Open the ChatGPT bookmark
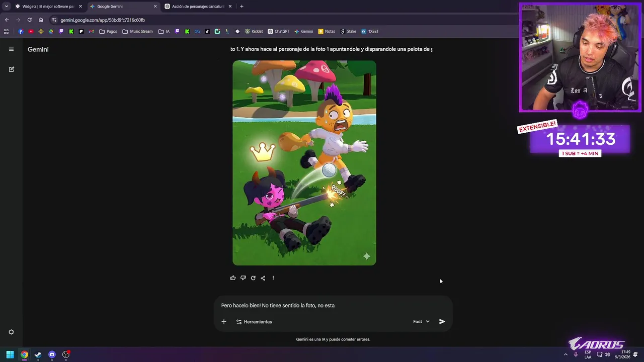This screenshot has width=644, height=362. (x=279, y=31)
